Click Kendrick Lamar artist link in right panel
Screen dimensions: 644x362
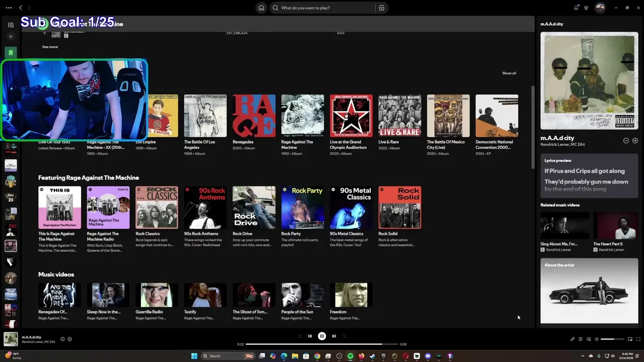554,145
